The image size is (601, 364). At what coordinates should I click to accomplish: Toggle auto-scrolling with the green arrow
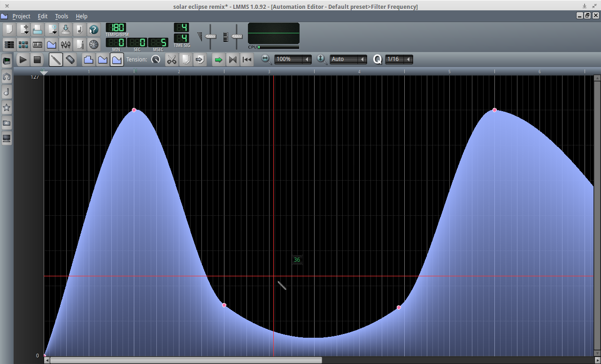(x=218, y=60)
